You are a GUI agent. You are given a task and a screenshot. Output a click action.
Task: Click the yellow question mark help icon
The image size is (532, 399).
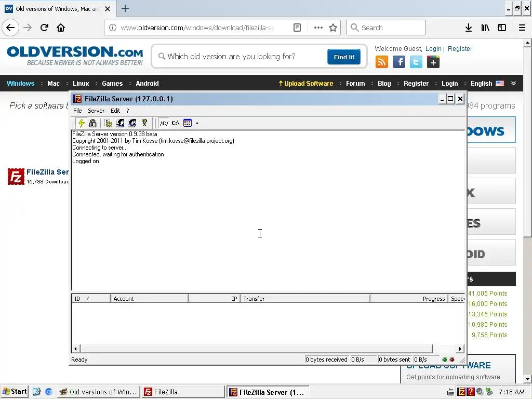click(144, 123)
